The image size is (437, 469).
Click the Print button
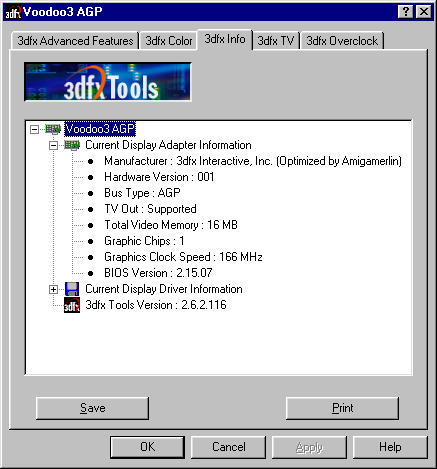[x=342, y=408]
